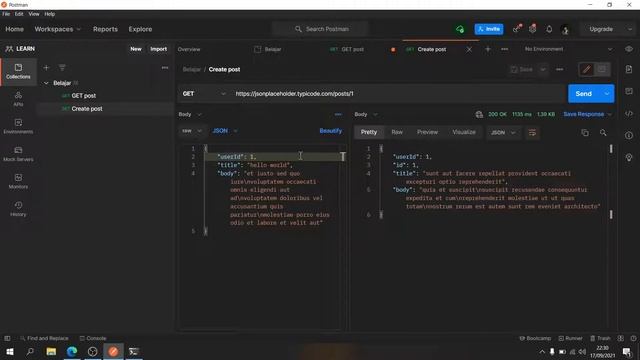Open tab options ellipsis next to new tab
This screenshot has width=640, height=360.
point(504,49)
